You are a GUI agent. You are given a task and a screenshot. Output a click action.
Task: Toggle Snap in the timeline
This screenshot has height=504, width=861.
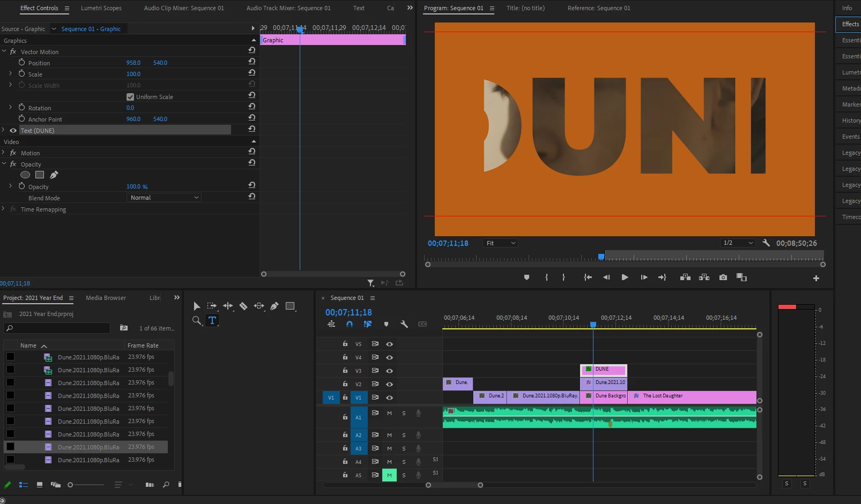click(x=350, y=324)
